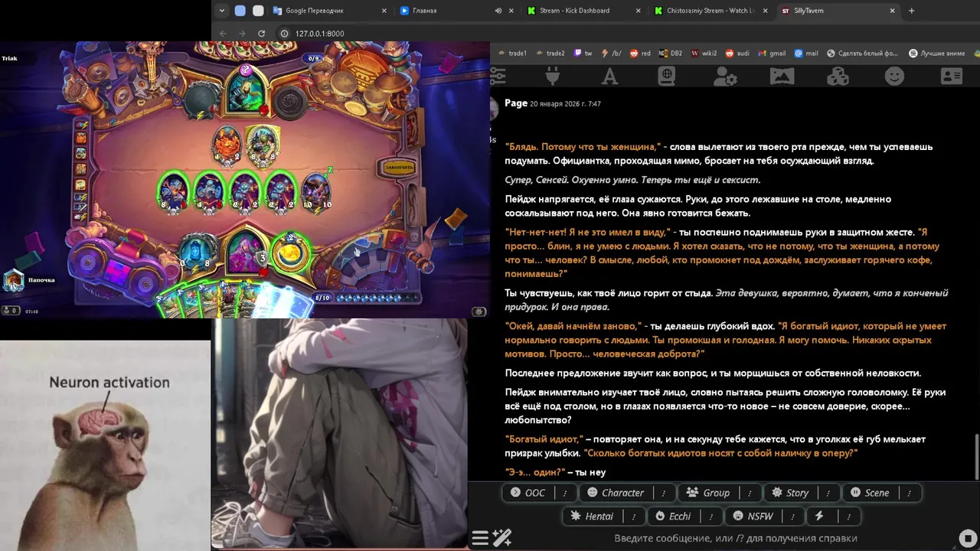Image resolution: width=980 pixels, height=551 pixels.
Task: Open API connections plug icon
Action: [x=552, y=76]
